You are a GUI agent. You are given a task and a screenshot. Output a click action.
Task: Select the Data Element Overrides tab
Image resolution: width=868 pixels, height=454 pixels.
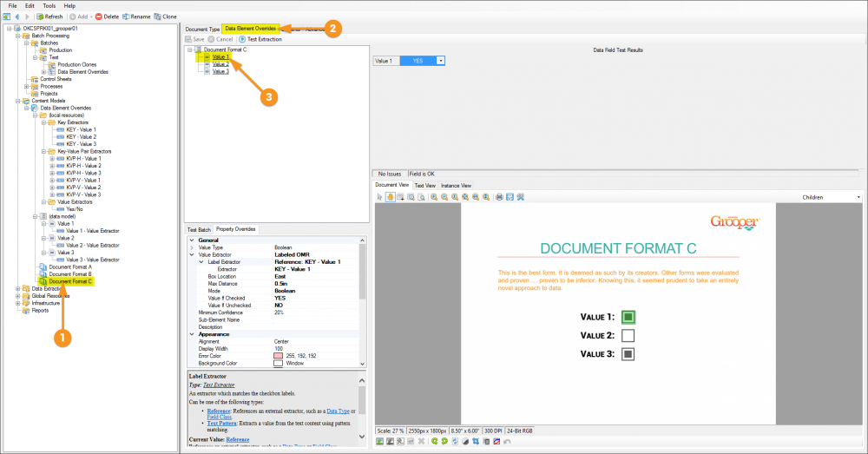(x=250, y=29)
